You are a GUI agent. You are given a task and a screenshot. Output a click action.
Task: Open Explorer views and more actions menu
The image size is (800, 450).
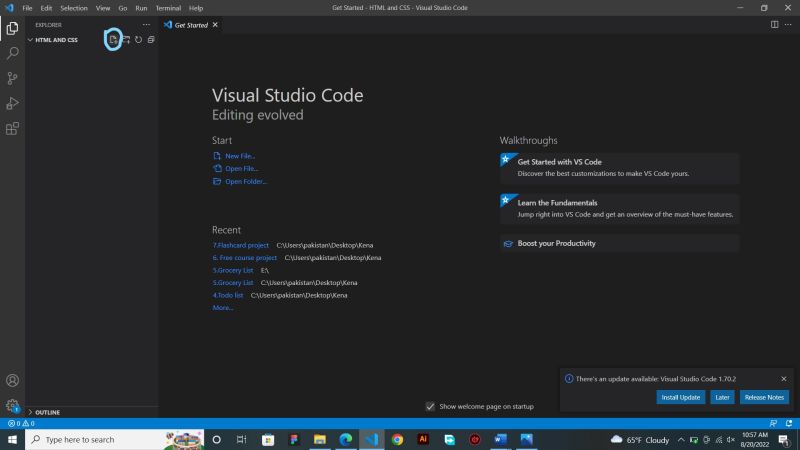(x=146, y=24)
